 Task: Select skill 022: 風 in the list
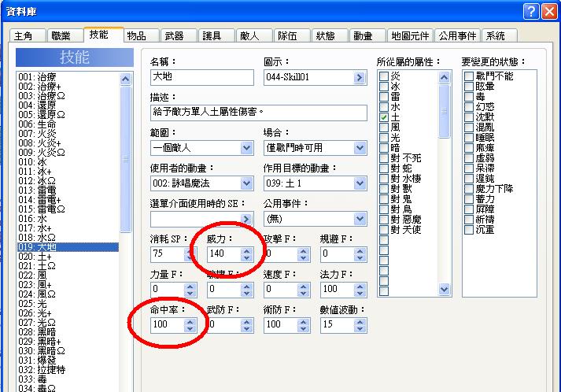(x=68, y=276)
